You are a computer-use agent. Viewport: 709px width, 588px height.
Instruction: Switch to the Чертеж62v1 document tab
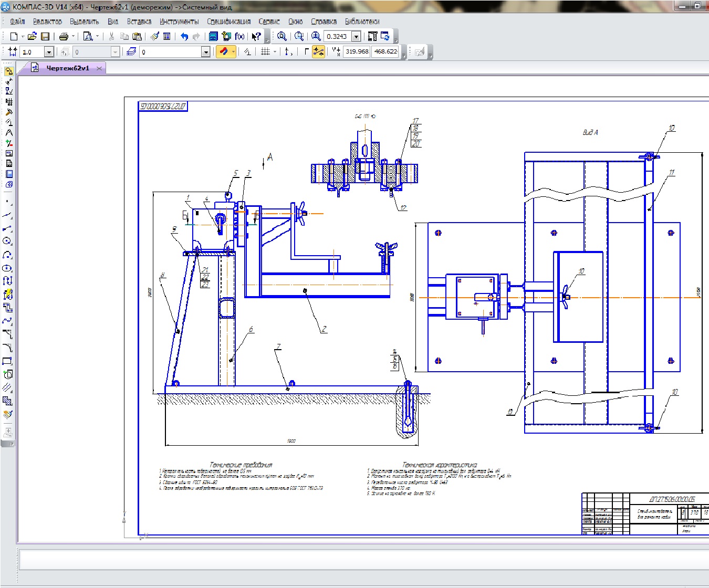67,68
